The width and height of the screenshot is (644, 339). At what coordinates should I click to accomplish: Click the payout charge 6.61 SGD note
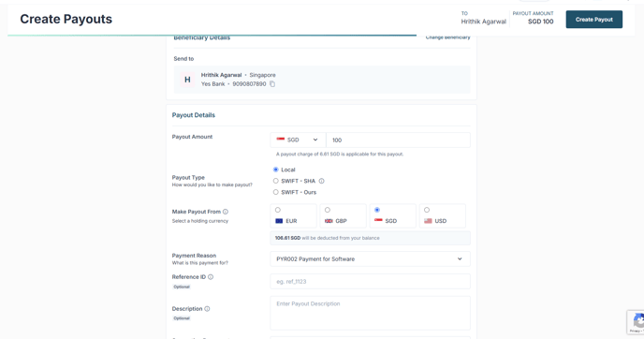340,155
